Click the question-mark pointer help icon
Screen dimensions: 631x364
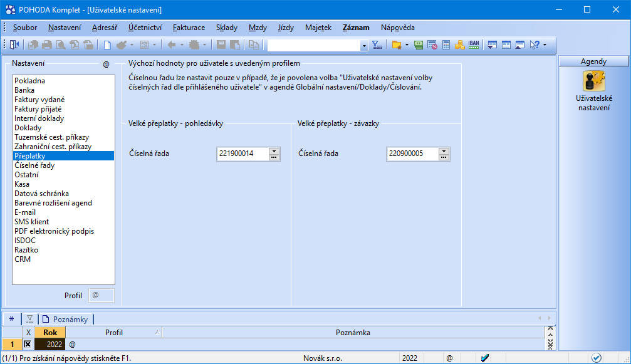535,44
